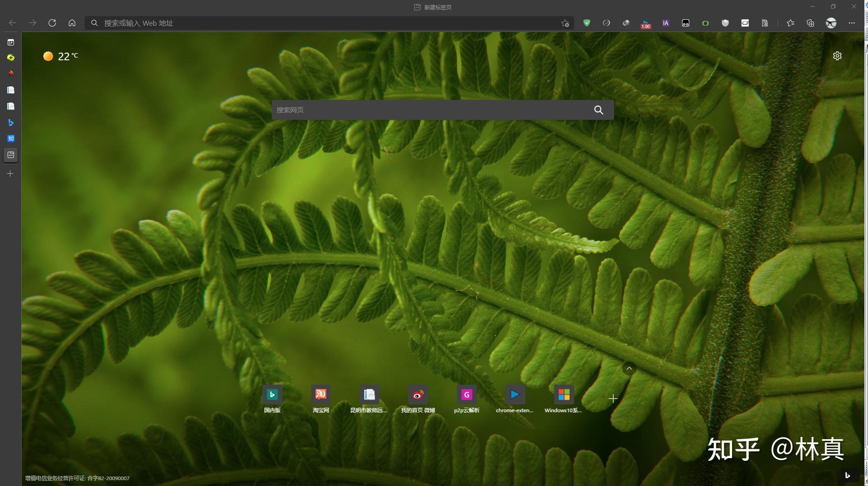Switch to the Bing tab in vertical tabs
This screenshot has height=486, width=868.
tap(11, 122)
